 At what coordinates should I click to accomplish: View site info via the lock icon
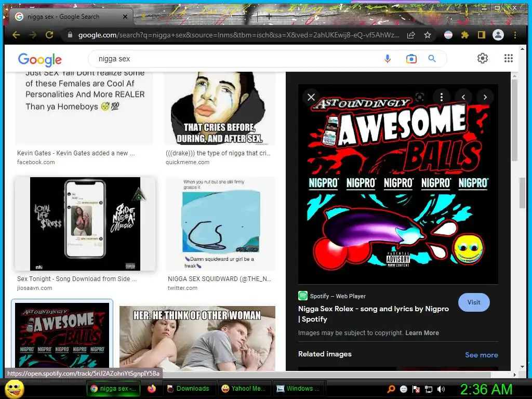pyautogui.click(x=70, y=35)
